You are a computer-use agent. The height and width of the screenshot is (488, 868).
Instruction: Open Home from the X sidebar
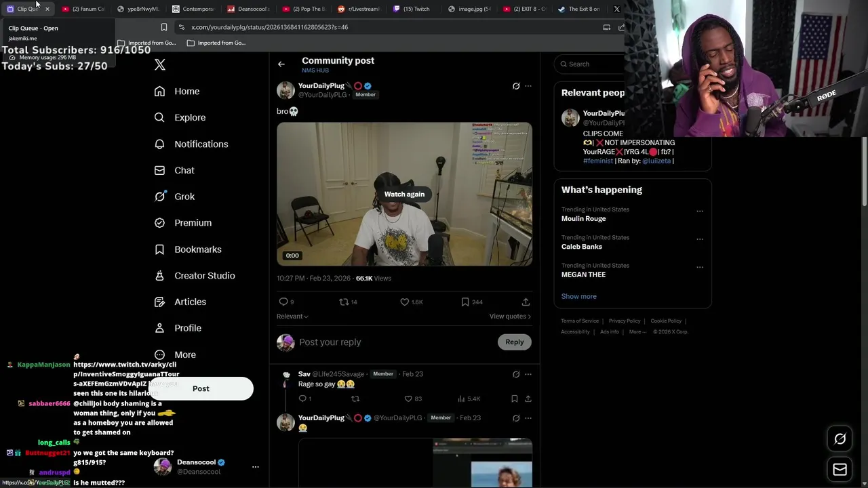[177, 91]
